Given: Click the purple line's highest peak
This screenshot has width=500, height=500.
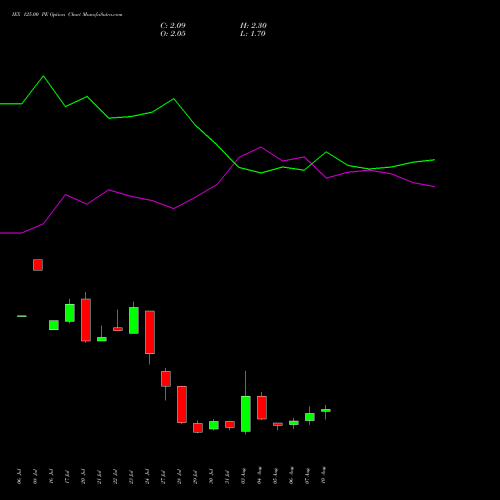Looking at the screenshot, I should point(261,147).
